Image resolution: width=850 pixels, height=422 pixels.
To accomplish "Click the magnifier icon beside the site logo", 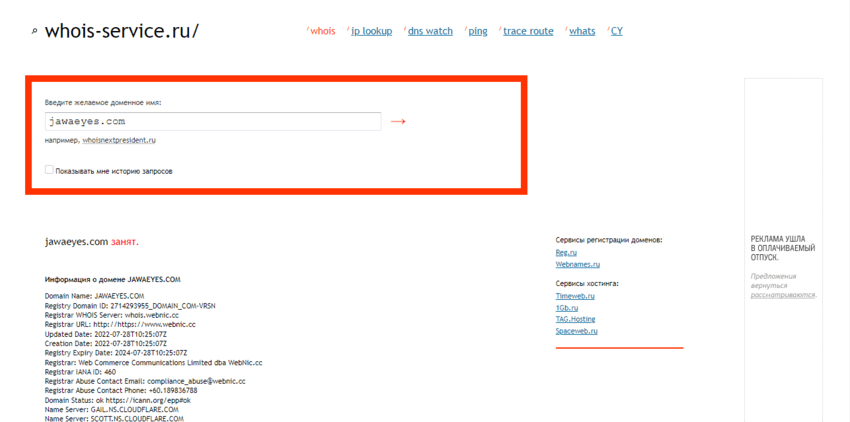I will (x=34, y=32).
